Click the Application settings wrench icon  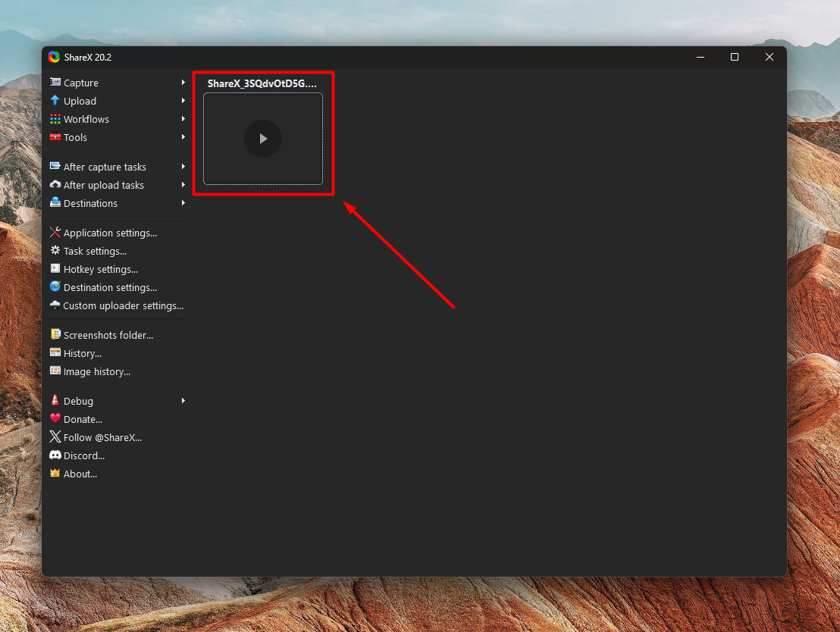pos(55,233)
